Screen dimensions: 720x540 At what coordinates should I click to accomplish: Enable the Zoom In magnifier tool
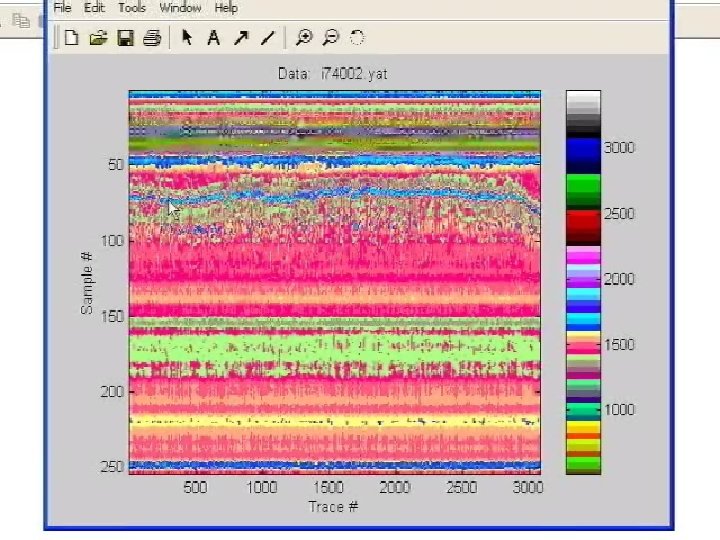tap(303, 38)
